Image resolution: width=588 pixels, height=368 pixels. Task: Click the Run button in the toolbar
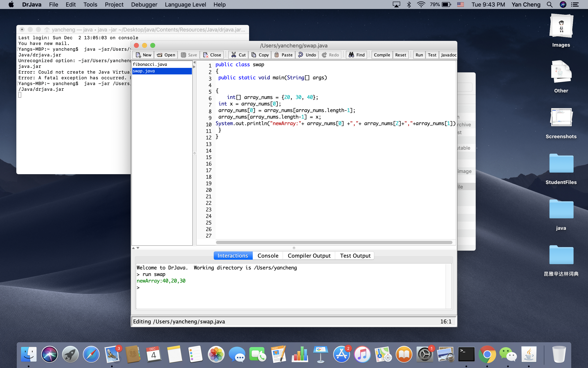(419, 55)
